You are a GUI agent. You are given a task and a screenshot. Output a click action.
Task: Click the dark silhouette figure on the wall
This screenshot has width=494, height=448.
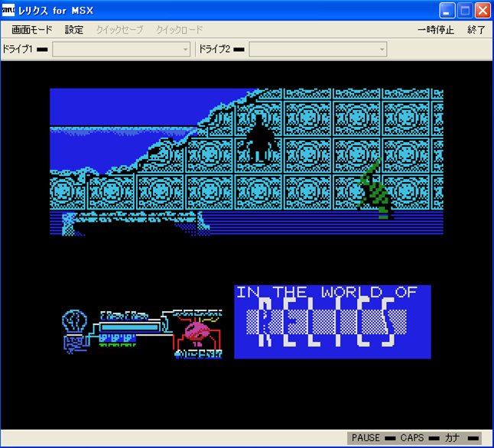[258, 139]
